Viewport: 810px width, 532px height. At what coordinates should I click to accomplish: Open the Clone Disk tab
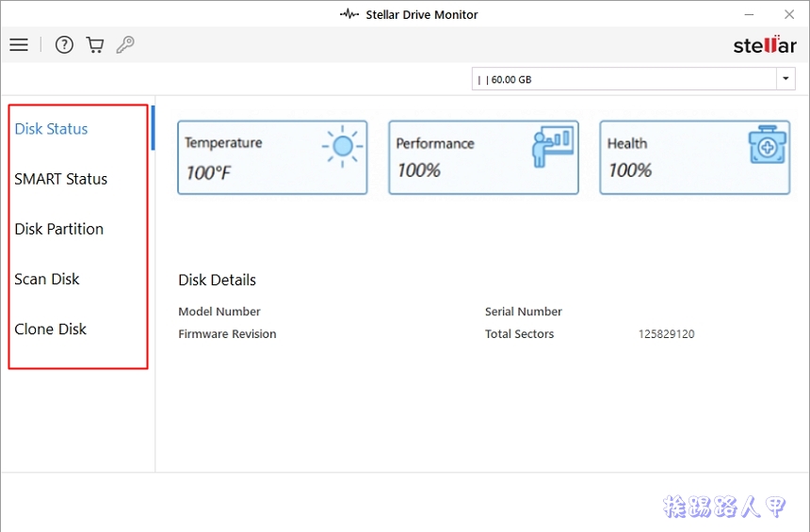[x=51, y=329]
